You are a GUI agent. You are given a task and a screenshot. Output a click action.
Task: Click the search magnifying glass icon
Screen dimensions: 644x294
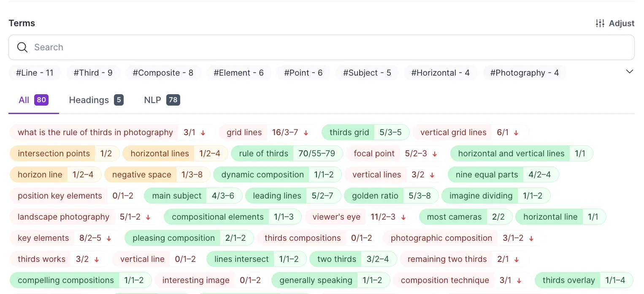point(22,47)
